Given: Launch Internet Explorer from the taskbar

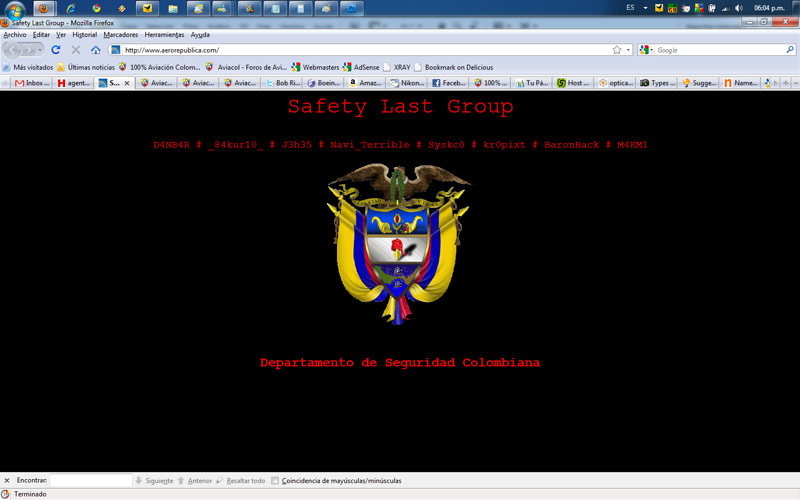Looking at the screenshot, I should pyautogui.click(x=70, y=8).
